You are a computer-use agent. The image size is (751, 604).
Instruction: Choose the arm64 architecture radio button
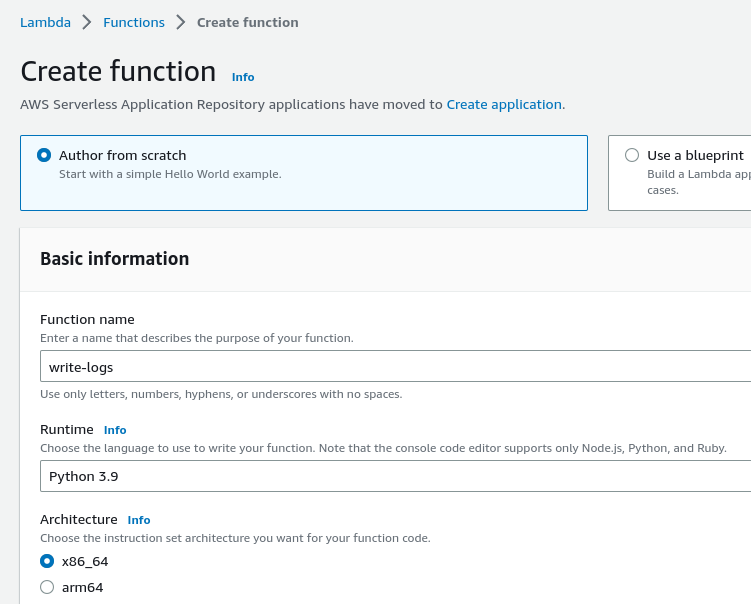(47, 587)
